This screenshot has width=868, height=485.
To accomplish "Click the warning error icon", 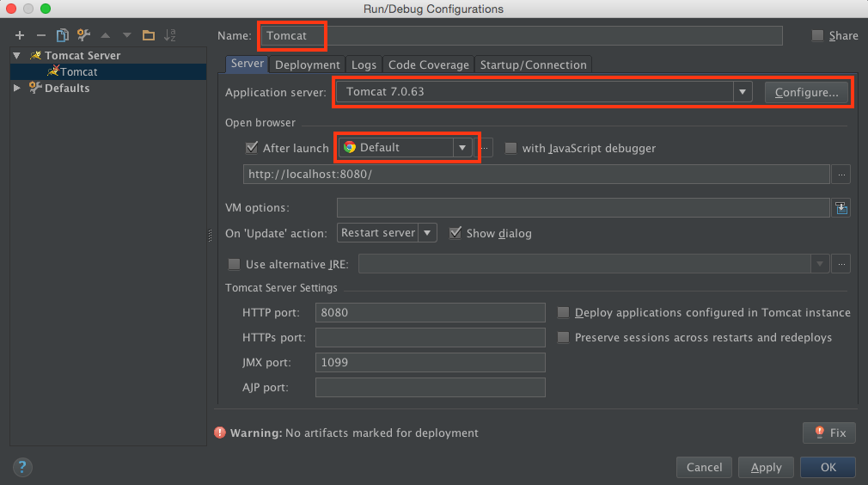I will click(x=220, y=433).
